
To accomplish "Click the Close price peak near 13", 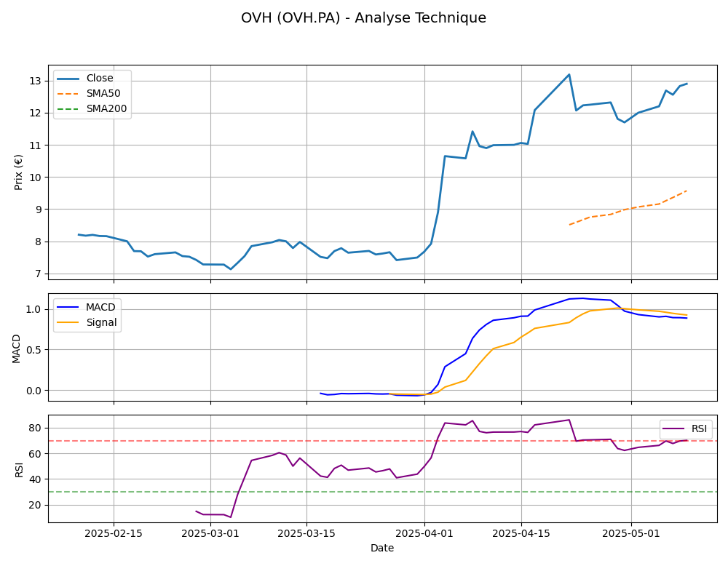I will point(569,74).
